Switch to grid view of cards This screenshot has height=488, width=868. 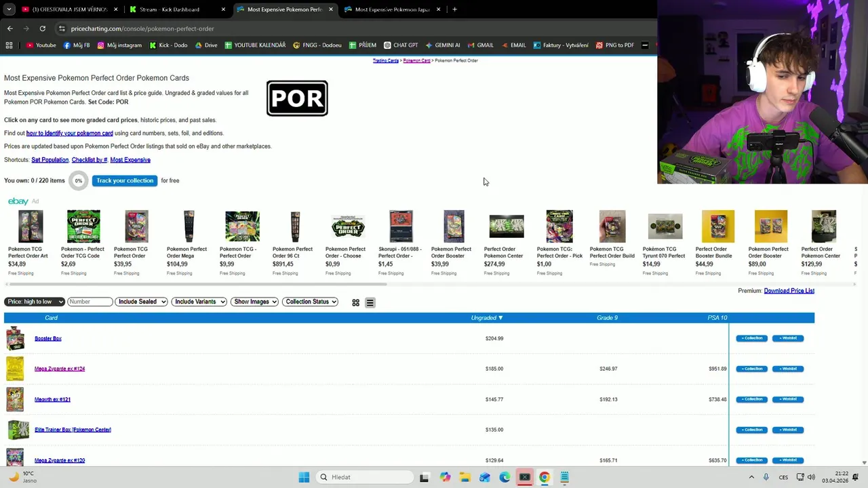point(355,302)
